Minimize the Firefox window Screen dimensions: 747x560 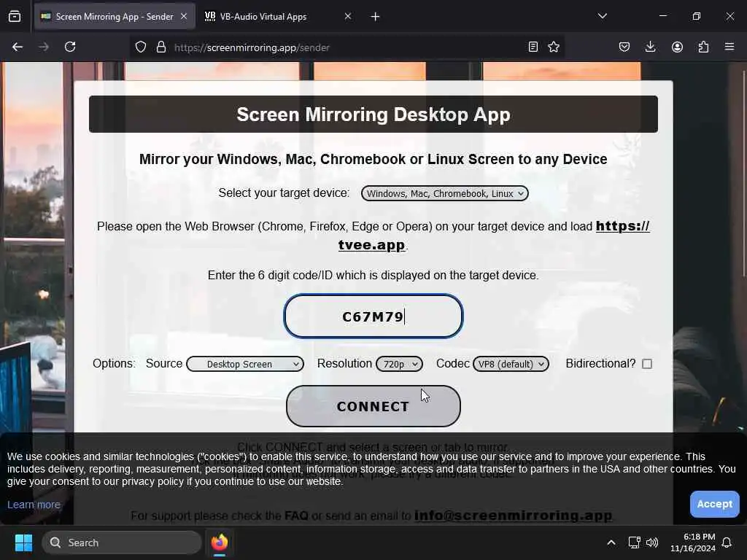pos(662,16)
